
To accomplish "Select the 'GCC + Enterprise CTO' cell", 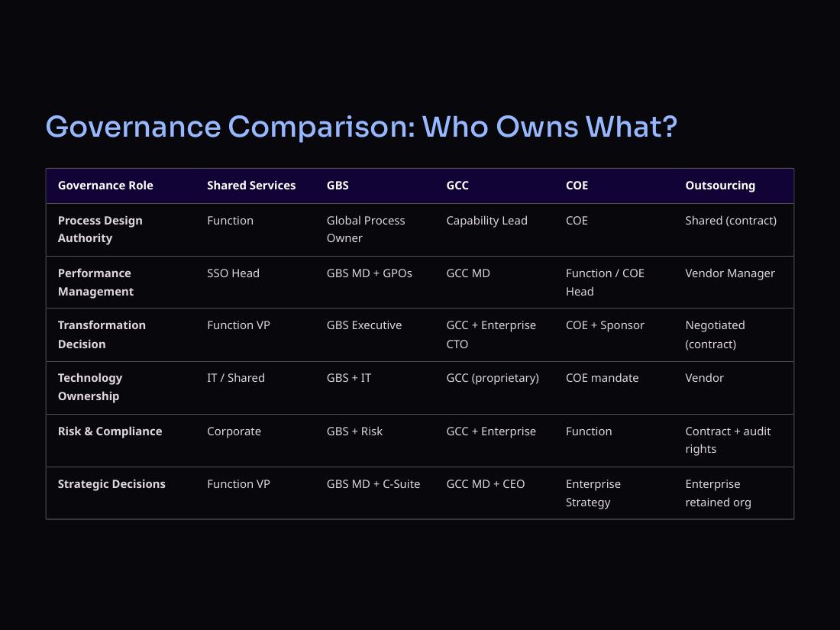I will (x=491, y=334).
